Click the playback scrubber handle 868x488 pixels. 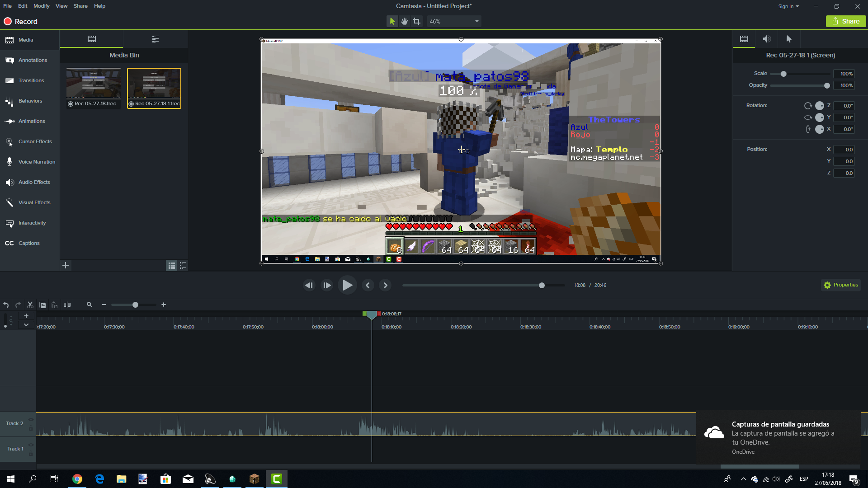tap(542, 285)
